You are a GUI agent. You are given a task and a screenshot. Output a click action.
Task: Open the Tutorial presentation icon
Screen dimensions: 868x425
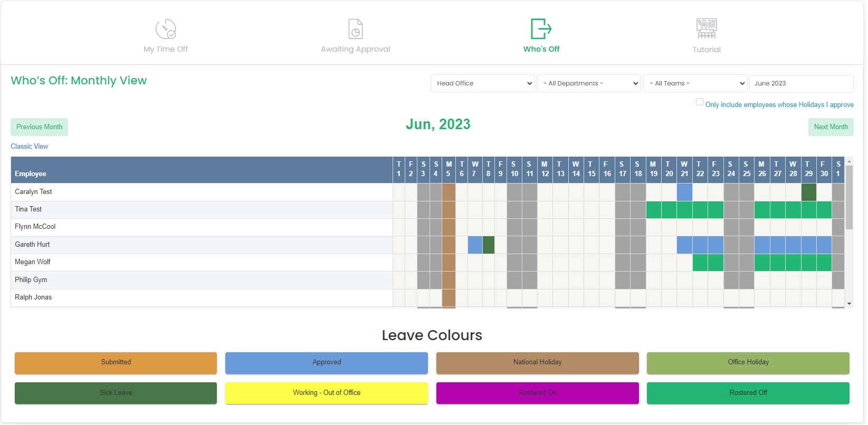coord(706,29)
